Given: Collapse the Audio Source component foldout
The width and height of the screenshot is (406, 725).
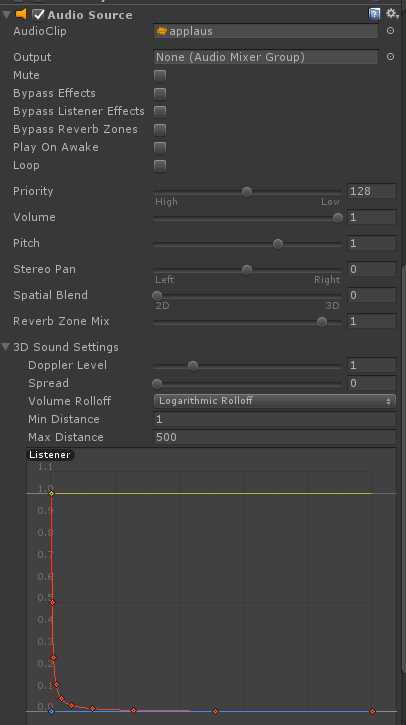Looking at the screenshot, I should (6, 14).
